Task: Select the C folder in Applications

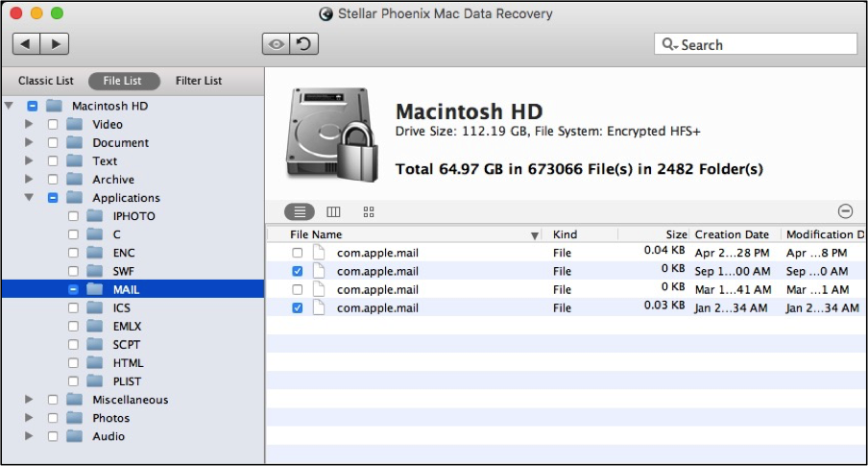Action: click(116, 234)
